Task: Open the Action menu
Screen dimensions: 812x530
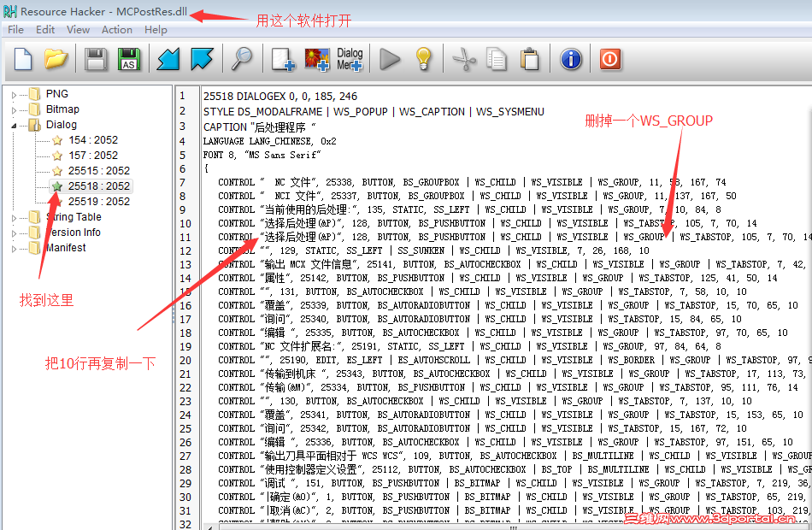Action: (116, 30)
